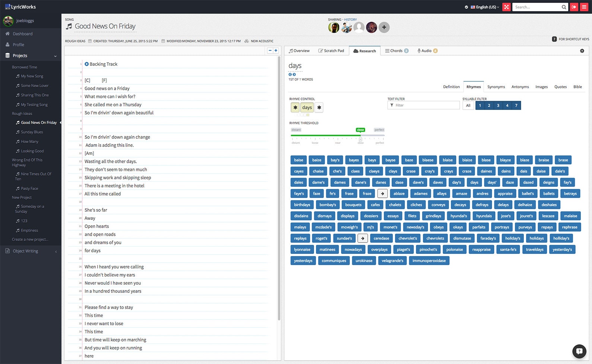This screenshot has width=592, height=364.
Task: Open the Synonyms tab
Action: (x=496, y=87)
